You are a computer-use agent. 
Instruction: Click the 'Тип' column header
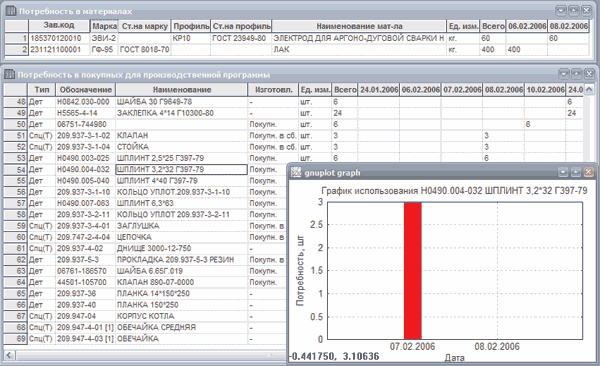point(42,90)
